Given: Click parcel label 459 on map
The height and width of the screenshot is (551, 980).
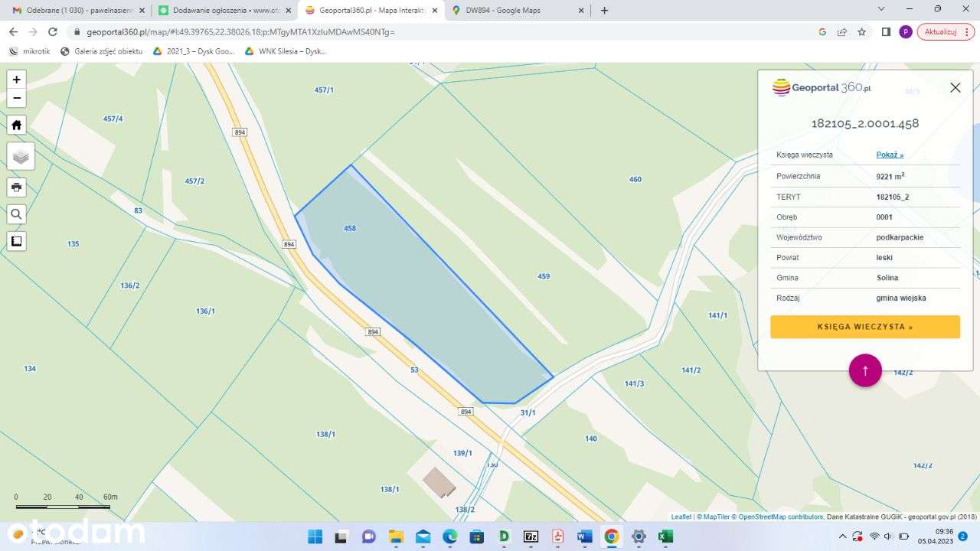Looking at the screenshot, I should tap(544, 276).
